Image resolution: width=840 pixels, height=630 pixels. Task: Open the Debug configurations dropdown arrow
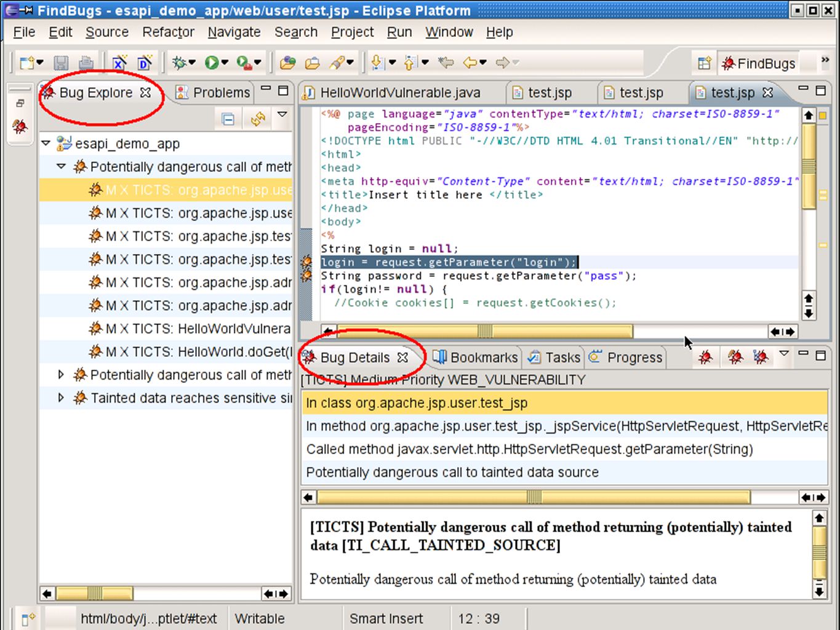point(192,63)
